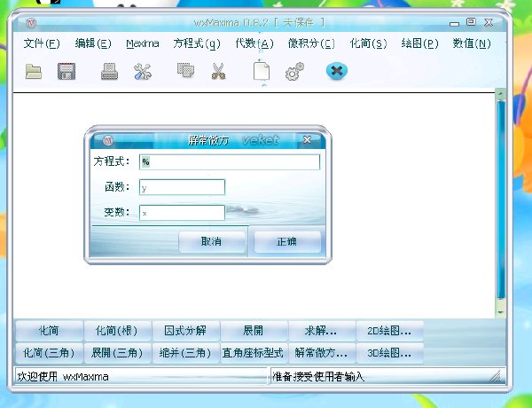Click the blank page toolbar icon
This screenshot has width=532, height=408.
262,71
